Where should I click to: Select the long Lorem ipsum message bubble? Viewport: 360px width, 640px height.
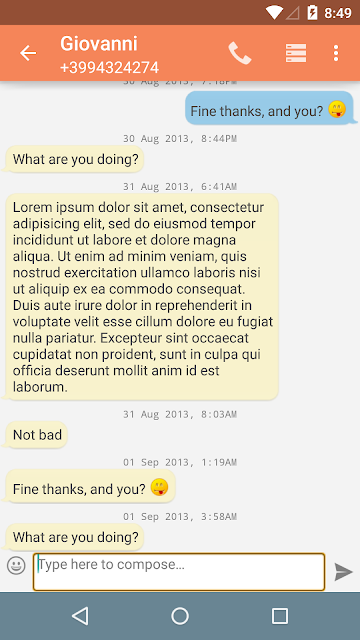[x=142, y=297]
